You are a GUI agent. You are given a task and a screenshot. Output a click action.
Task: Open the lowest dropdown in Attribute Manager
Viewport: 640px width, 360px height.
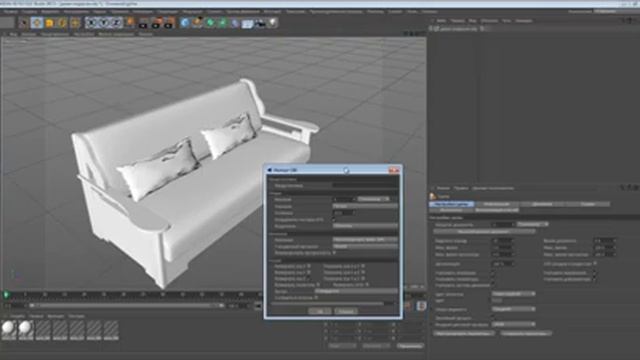click(513, 324)
